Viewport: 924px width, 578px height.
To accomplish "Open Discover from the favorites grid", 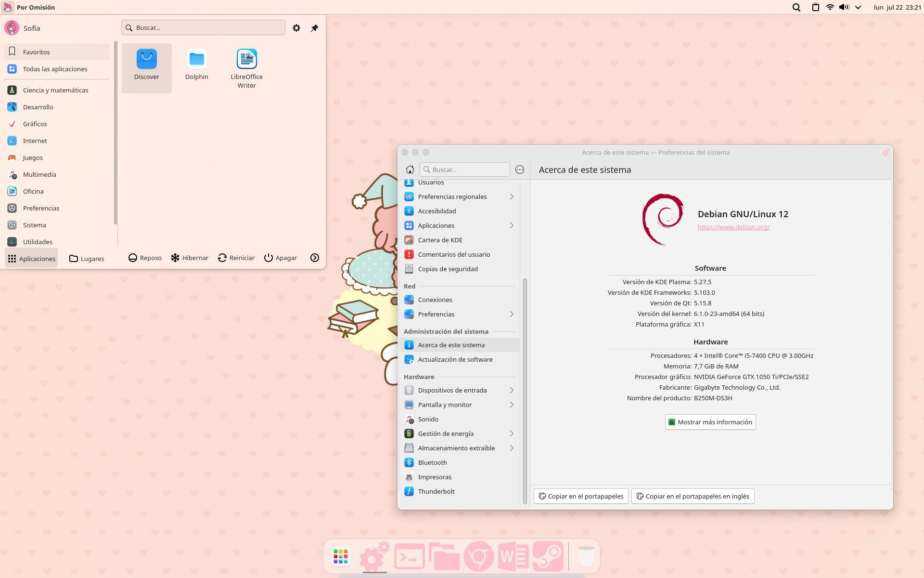I will [146, 63].
